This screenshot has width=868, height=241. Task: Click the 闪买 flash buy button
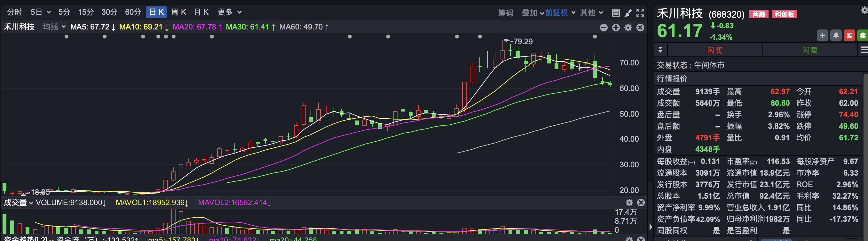(x=715, y=50)
